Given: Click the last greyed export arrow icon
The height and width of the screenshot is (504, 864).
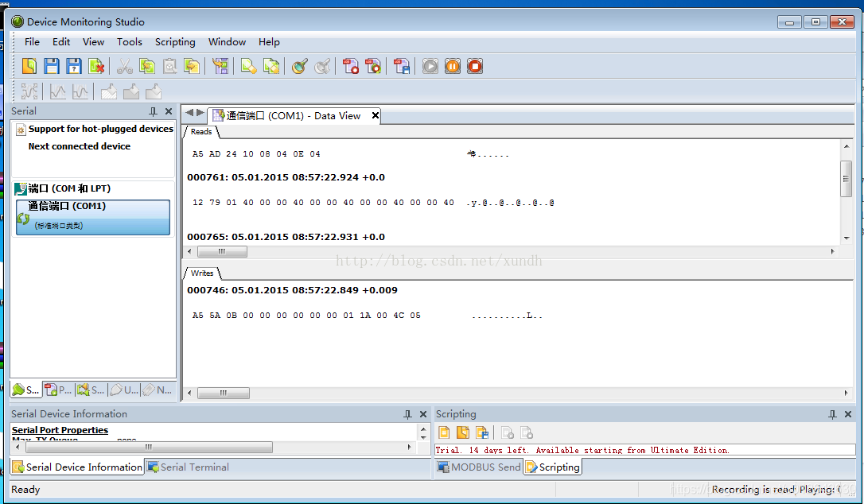Looking at the screenshot, I should coord(154,91).
